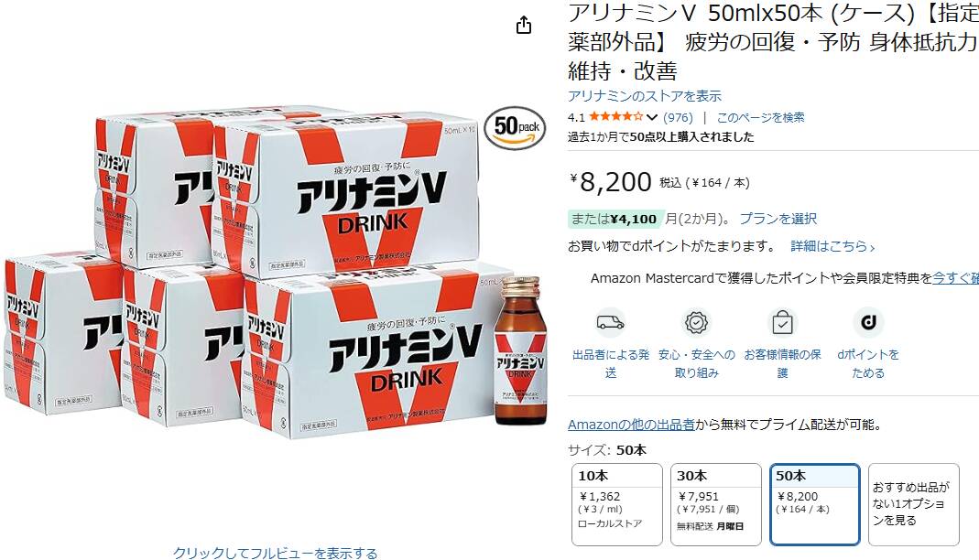Image resolution: width=979 pixels, height=560 pixels.
Task: Click このページを検索 link
Action: [760, 117]
